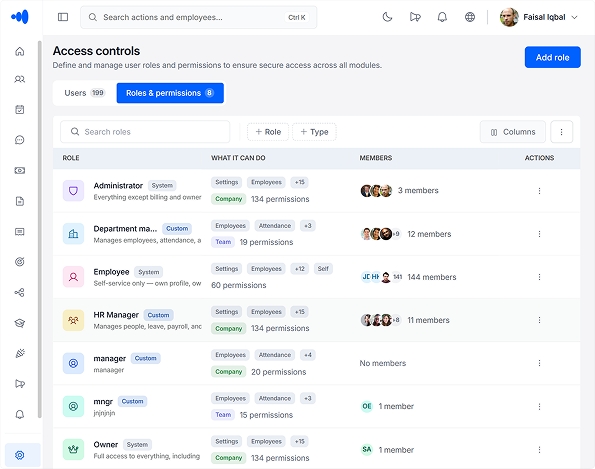Click MEMBERS column header
The image size is (595, 469).
point(376,158)
